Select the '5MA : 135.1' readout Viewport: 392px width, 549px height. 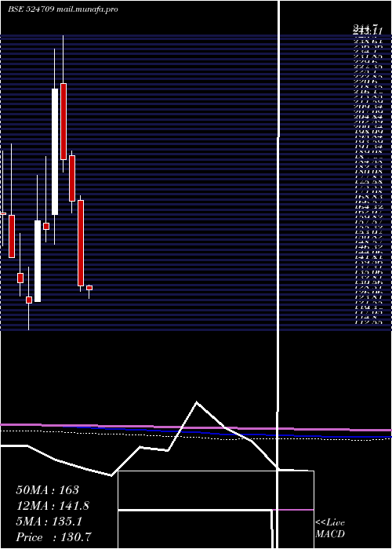[x=49, y=522]
